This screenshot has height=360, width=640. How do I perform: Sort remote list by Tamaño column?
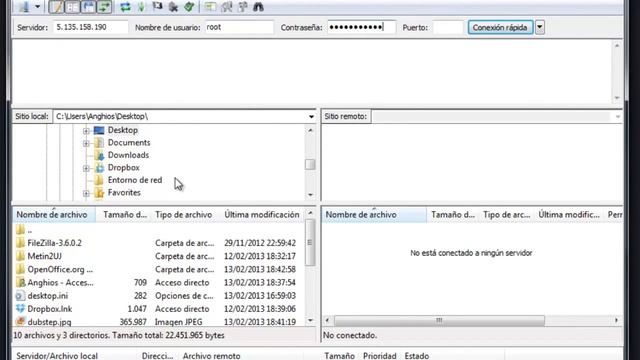coord(453,215)
